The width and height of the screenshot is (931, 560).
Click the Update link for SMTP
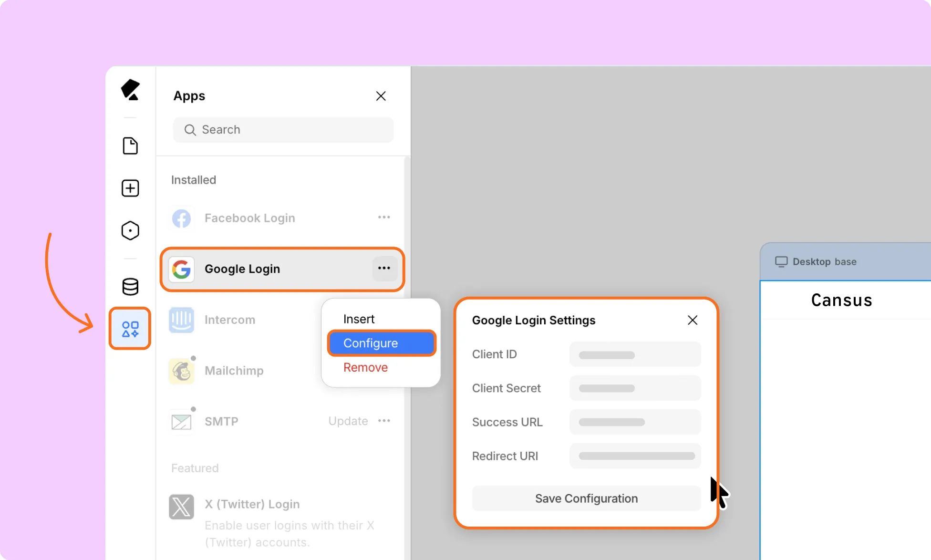point(348,421)
